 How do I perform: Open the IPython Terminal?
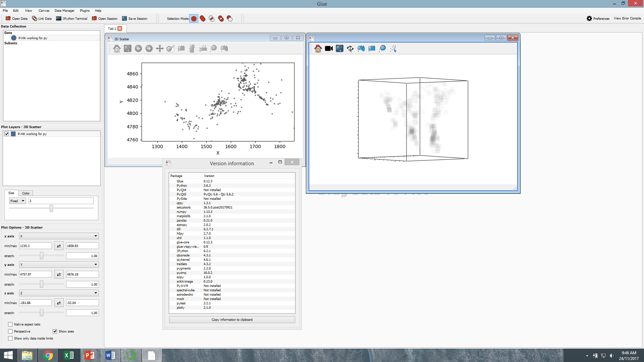coord(72,18)
